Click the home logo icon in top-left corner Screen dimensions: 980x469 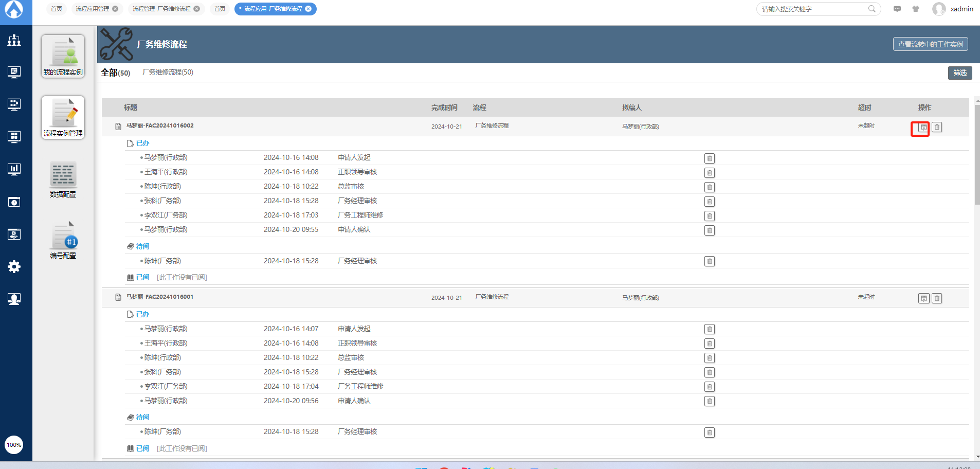point(14,9)
